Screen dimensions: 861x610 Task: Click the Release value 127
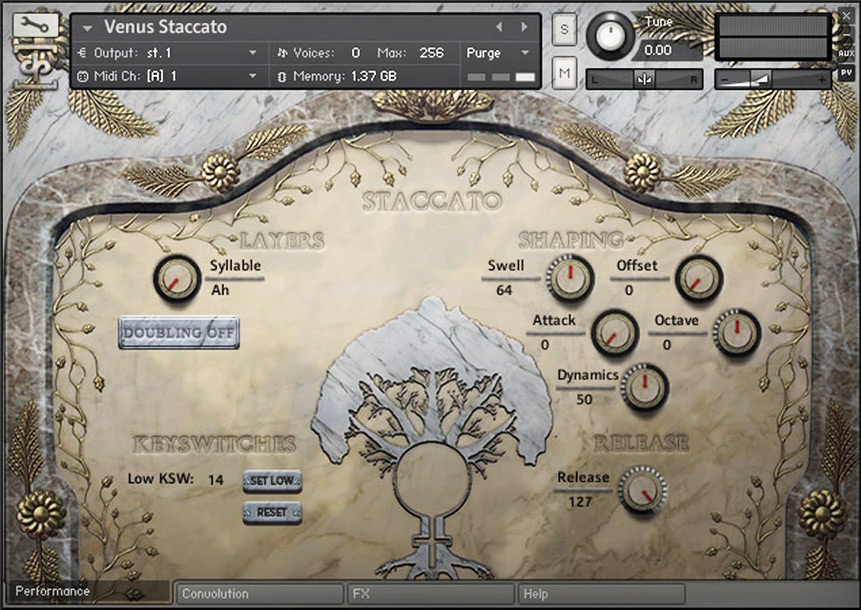tap(580, 502)
